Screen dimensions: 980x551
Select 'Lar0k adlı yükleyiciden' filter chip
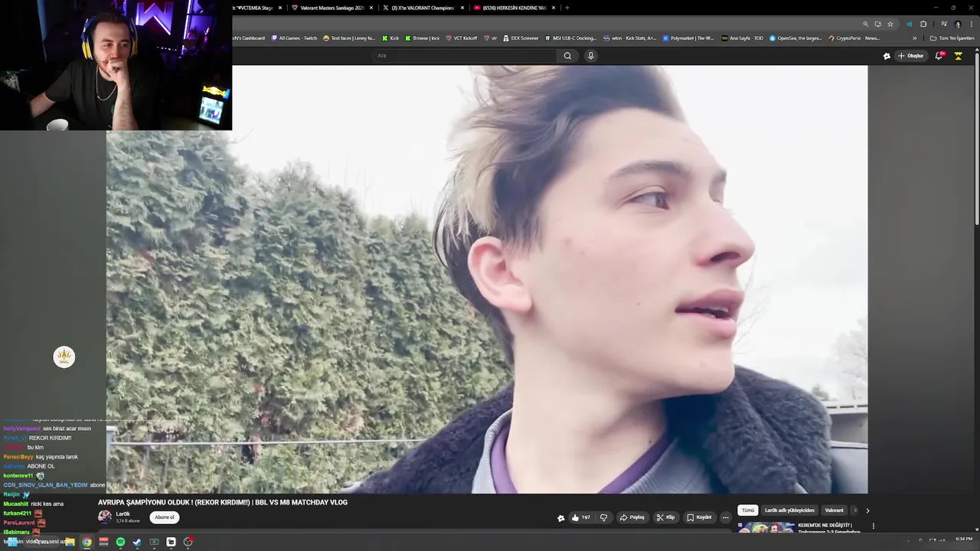tap(789, 510)
